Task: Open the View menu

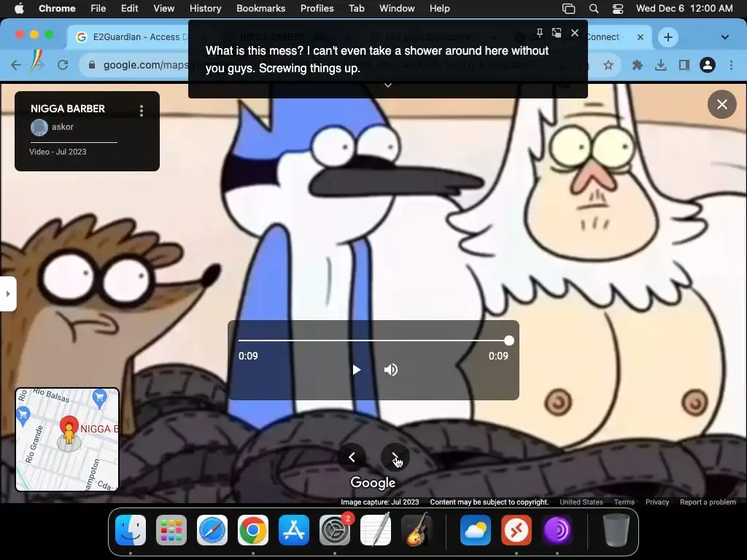Action: [163, 9]
